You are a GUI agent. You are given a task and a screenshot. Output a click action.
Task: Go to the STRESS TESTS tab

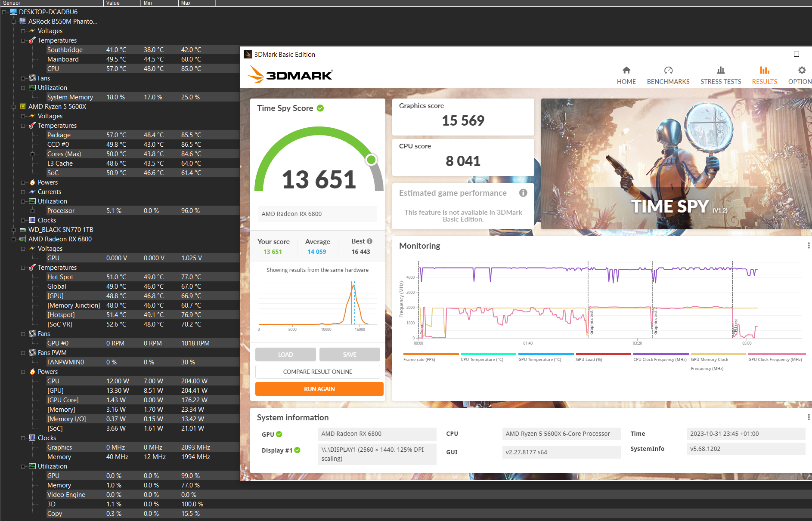pos(720,75)
